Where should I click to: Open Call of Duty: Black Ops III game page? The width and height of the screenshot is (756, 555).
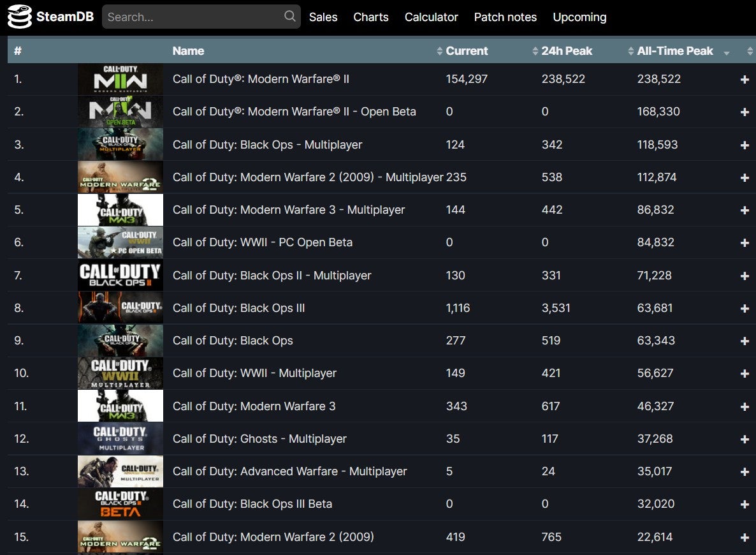[x=238, y=307]
